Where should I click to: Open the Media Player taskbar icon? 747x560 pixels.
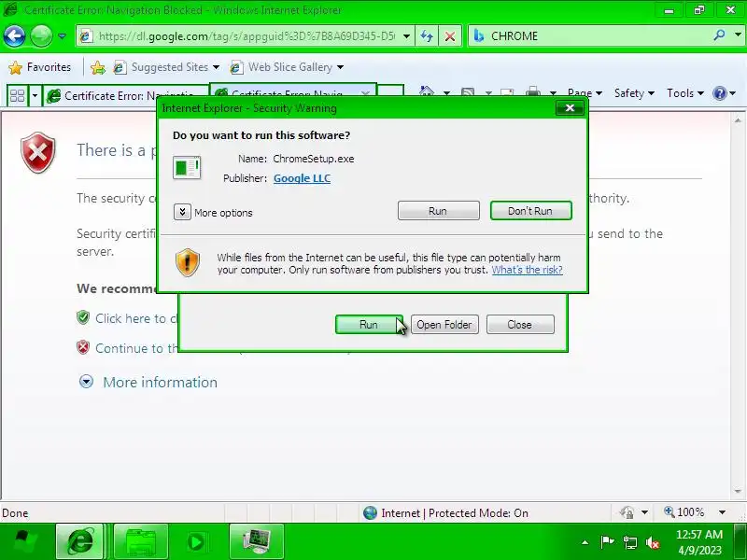pos(196,541)
